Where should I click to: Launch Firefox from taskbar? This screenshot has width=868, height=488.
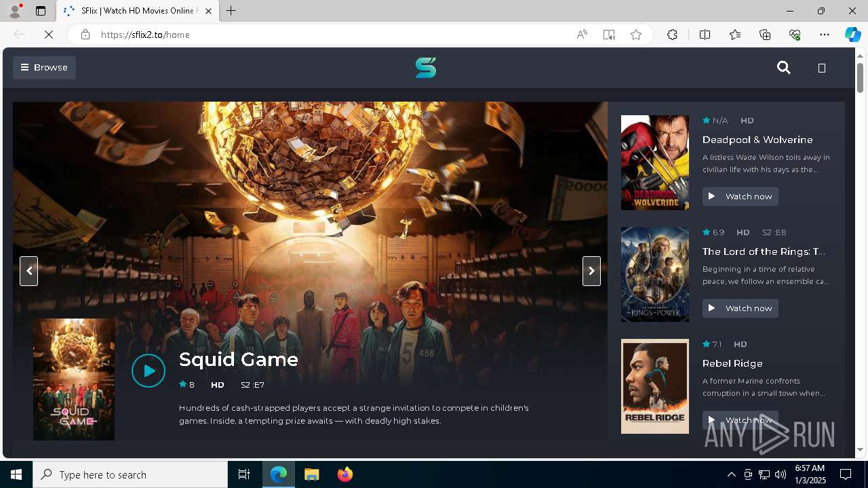tap(345, 474)
